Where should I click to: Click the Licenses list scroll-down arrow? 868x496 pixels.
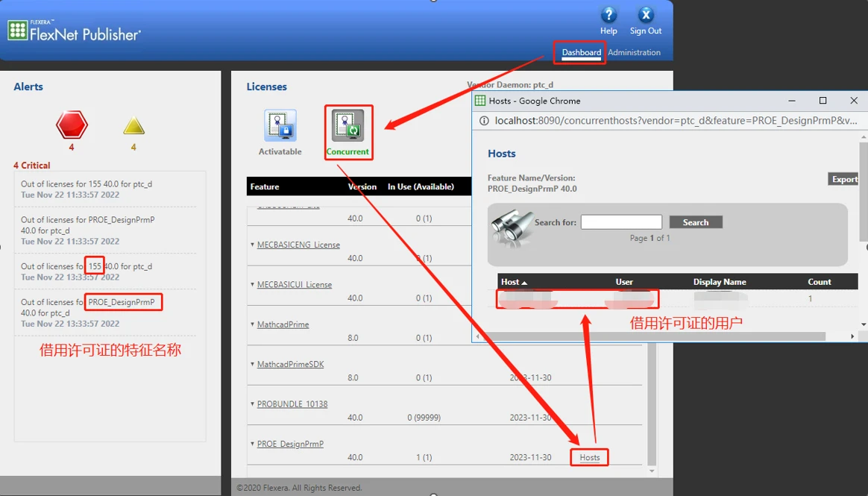point(652,471)
